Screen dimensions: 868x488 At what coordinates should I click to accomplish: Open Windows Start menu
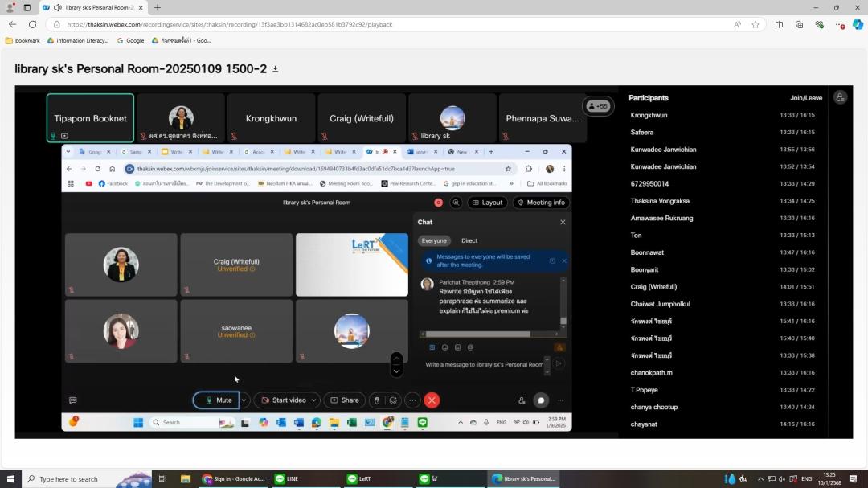10,478
